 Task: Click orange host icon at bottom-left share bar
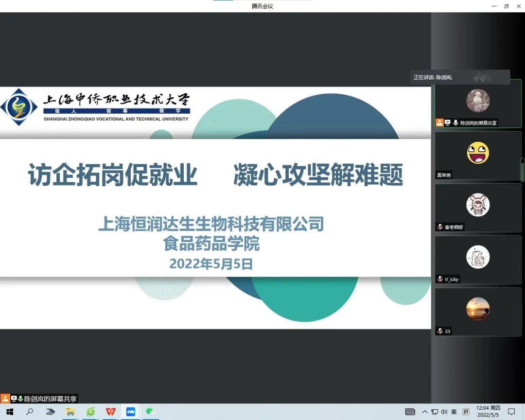click(x=5, y=399)
